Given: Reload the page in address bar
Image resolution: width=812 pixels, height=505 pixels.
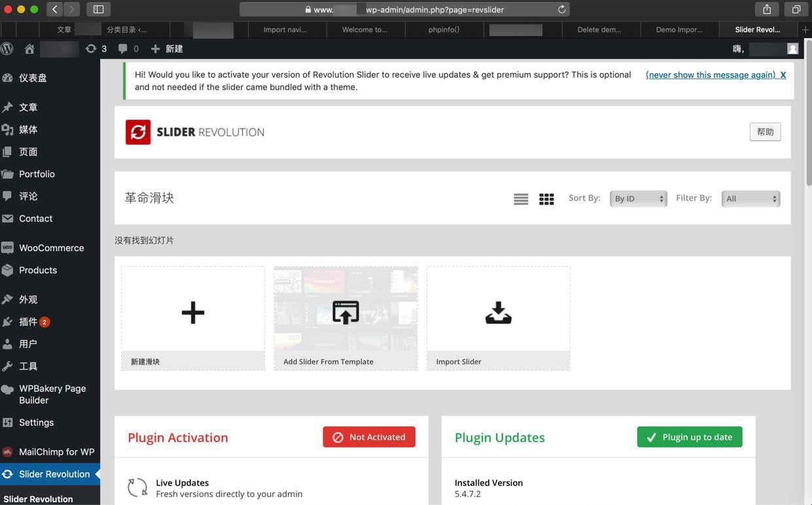Looking at the screenshot, I should click(561, 9).
